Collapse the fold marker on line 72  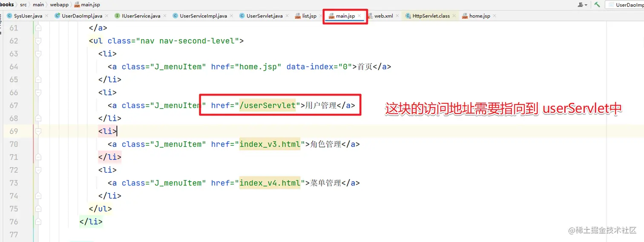(x=38, y=170)
